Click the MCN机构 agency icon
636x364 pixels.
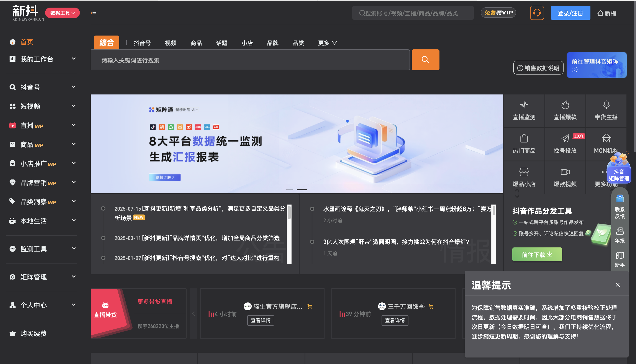click(606, 144)
